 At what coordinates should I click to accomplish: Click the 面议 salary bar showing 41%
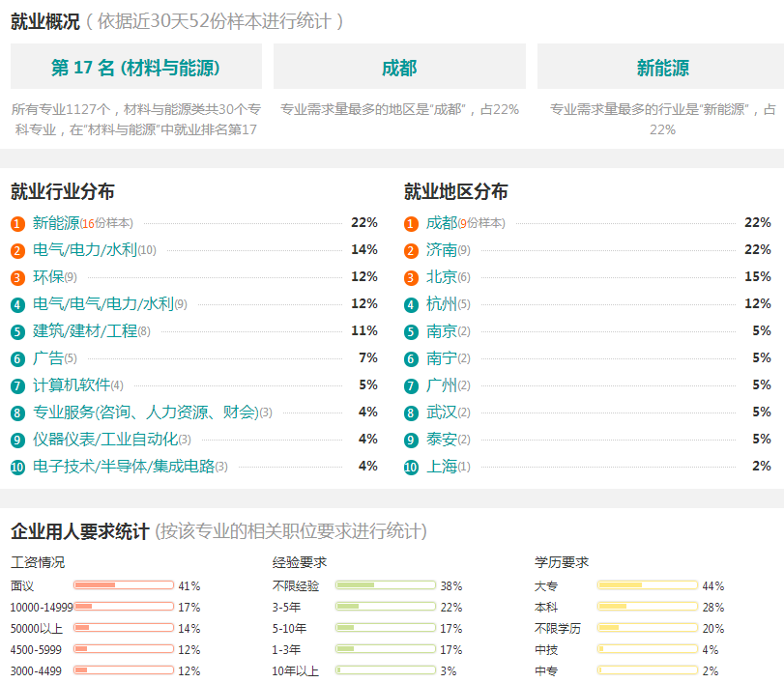click(124, 585)
